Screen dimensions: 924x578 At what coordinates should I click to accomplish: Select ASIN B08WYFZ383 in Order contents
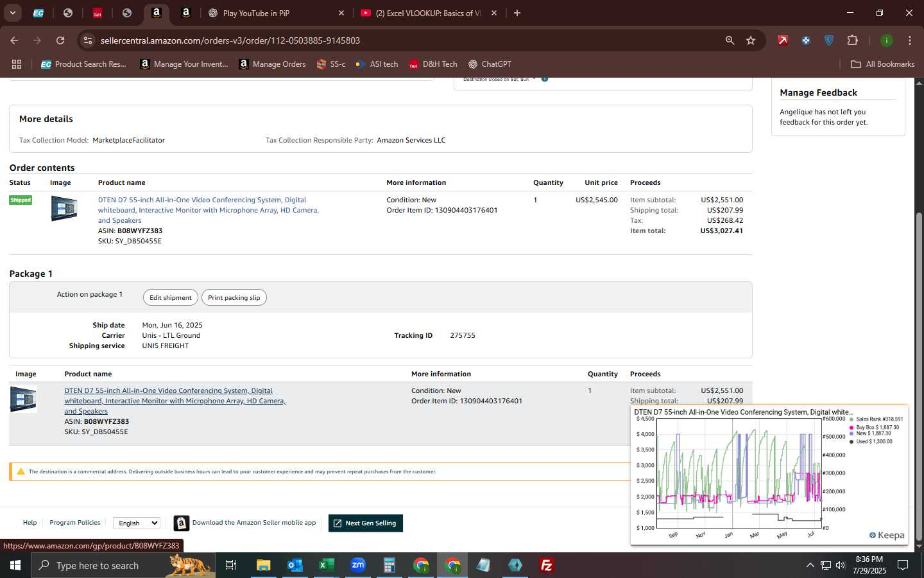[x=140, y=231]
